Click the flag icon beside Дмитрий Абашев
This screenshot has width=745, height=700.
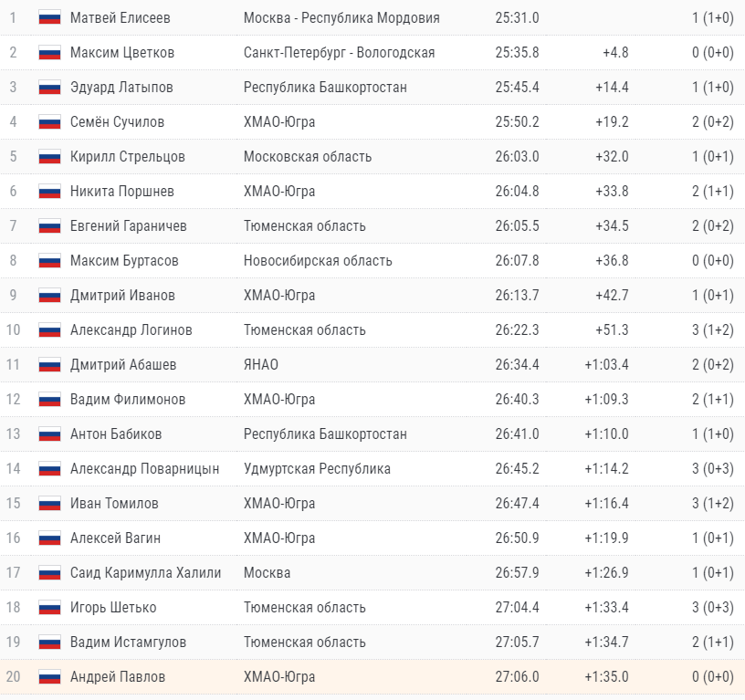point(49,365)
